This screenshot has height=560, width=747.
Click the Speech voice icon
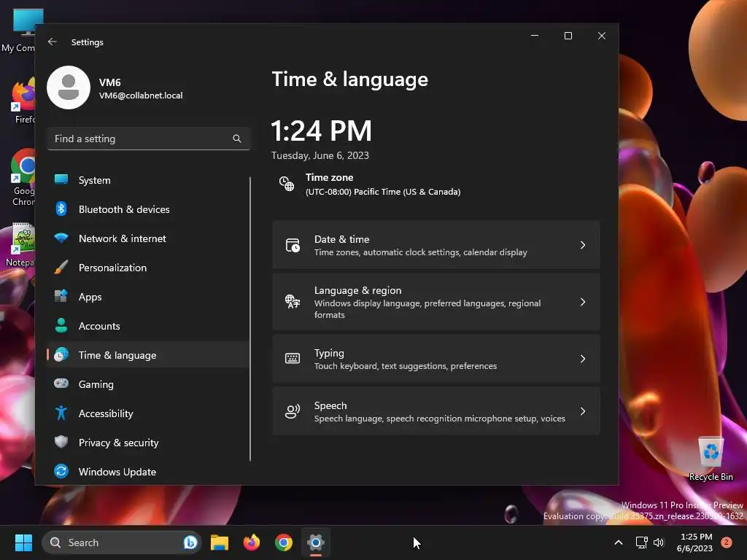pyautogui.click(x=293, y=411)
